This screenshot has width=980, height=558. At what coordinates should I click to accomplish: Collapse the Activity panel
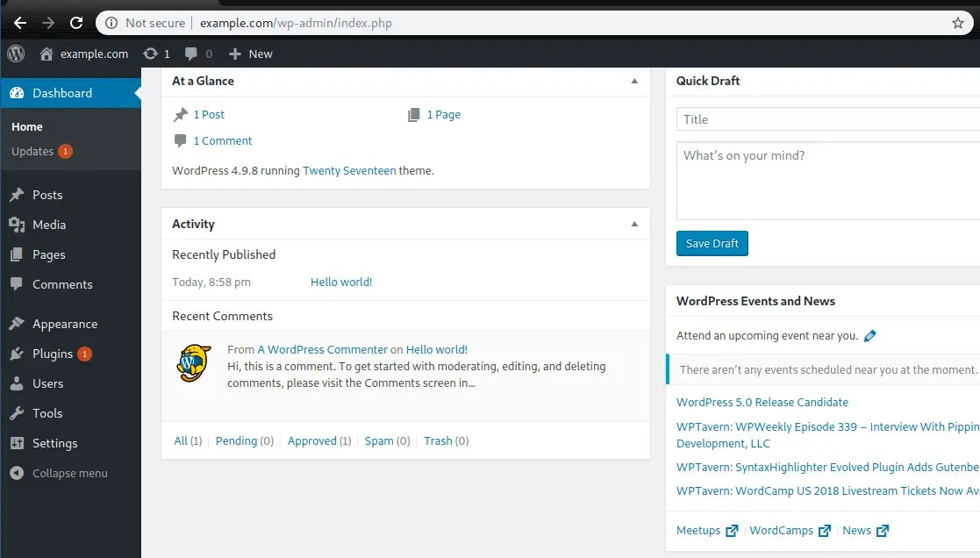pyautogui.click(x=634, y=224)
